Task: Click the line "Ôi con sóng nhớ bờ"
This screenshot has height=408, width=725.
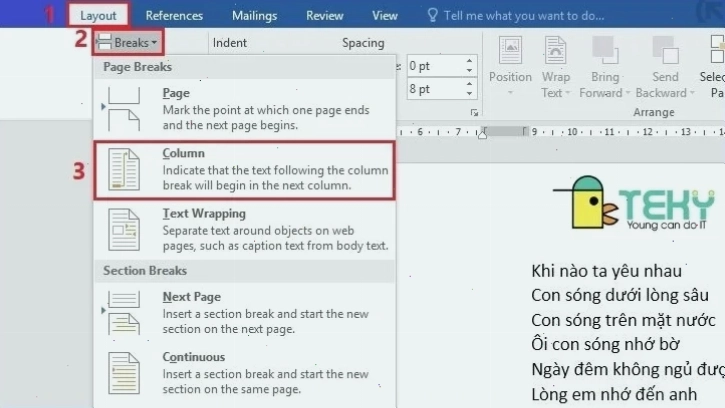Action: pos(605,344)
